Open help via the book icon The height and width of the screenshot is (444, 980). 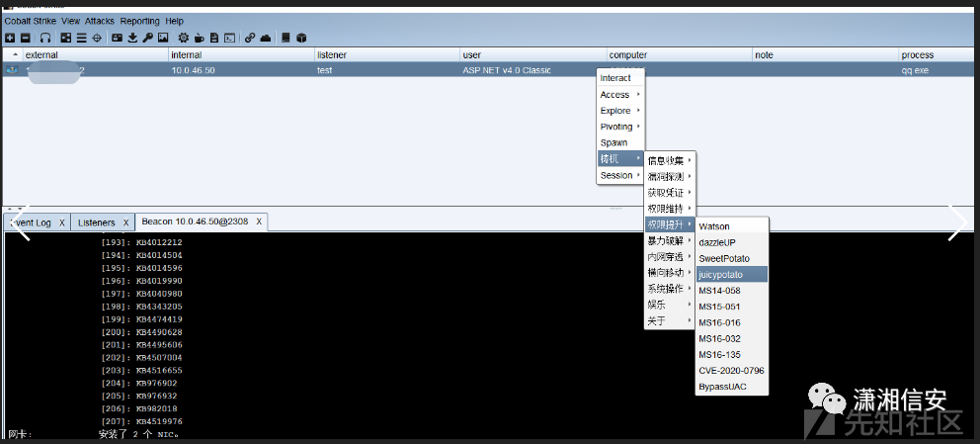coord(286,39)
